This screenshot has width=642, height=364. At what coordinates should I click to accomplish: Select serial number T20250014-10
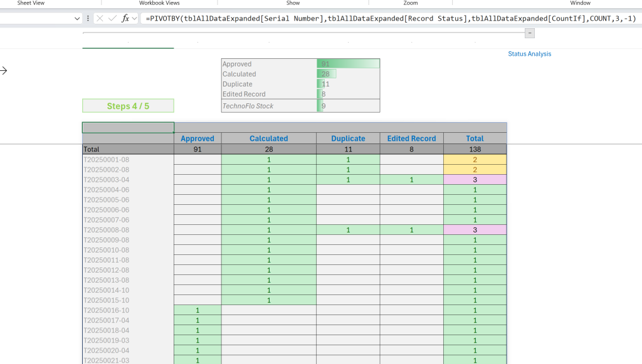(x=128, y=290)
